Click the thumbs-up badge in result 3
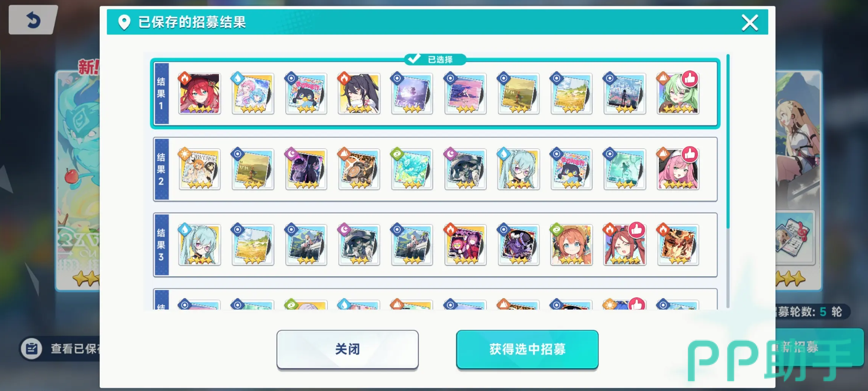The width and height of the screenshot is (868, 391). pyautogui.click(x=637, y=230)
